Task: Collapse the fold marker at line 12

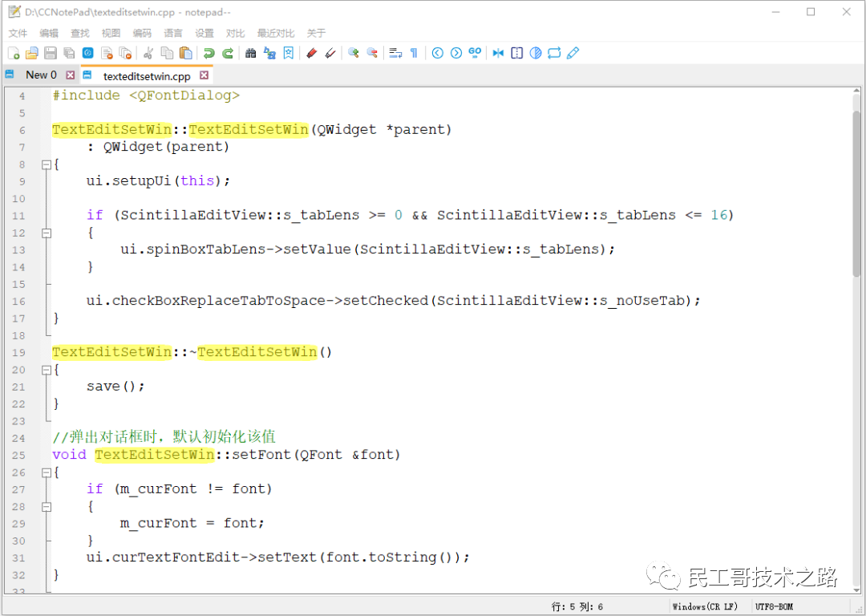Action: [47, 233]
